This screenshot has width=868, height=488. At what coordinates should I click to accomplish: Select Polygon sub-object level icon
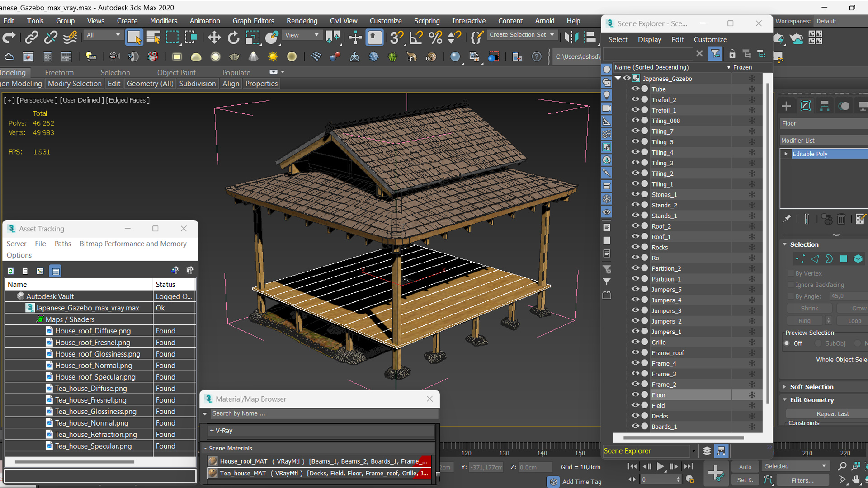pos(844,259)
